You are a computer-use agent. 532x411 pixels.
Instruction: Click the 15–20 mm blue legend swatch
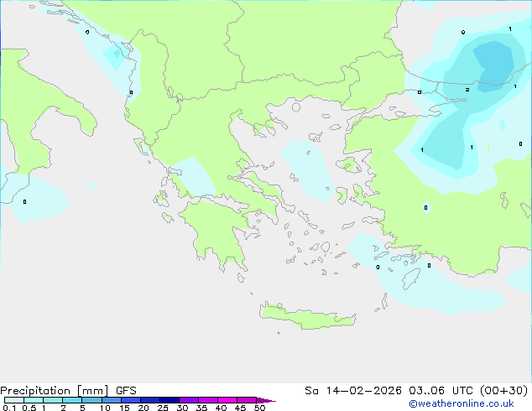coord(131,400)
